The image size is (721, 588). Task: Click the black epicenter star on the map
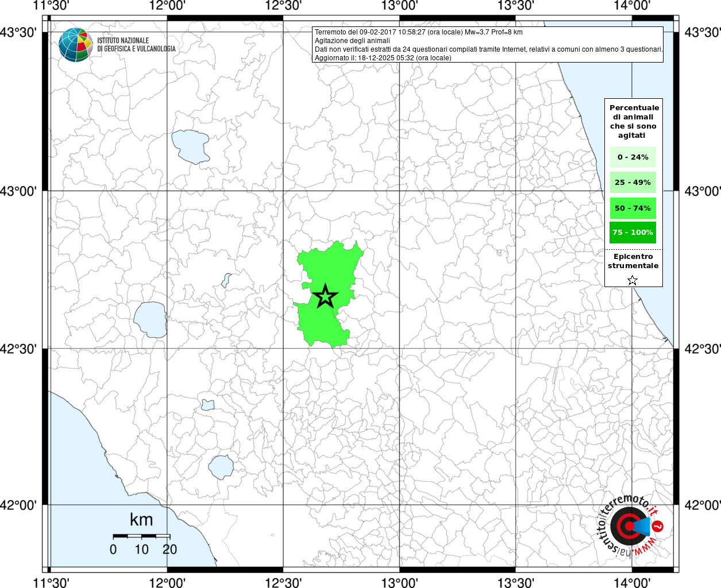point(325,296)
